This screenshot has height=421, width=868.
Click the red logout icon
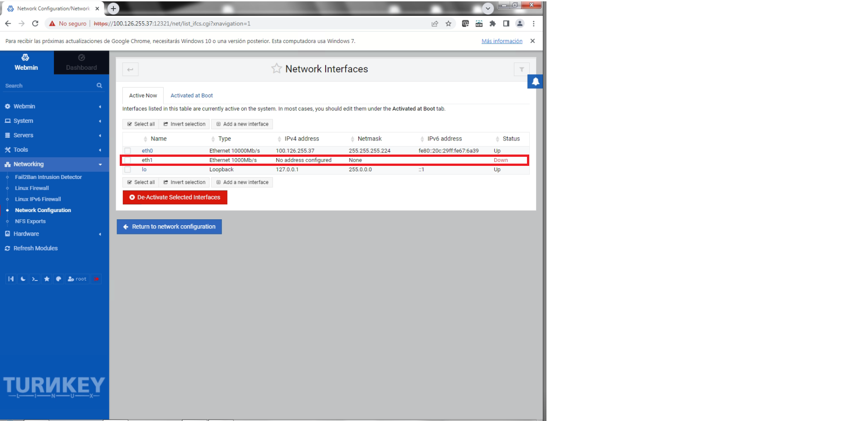click(x=96, y=279)
